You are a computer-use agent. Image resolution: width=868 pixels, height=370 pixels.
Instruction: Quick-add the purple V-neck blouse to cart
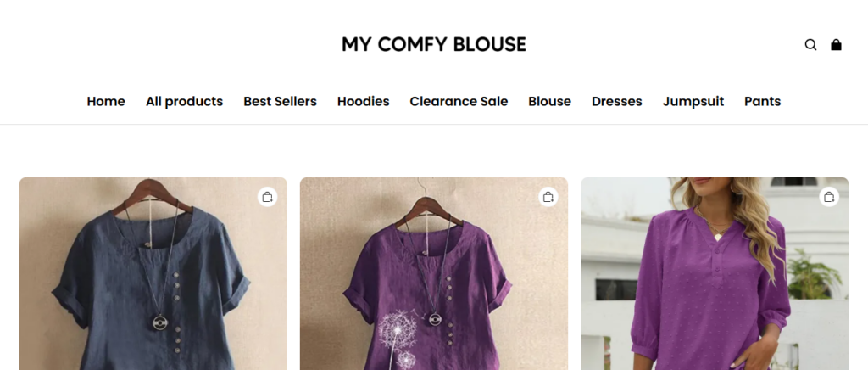(x=828, y=198)
